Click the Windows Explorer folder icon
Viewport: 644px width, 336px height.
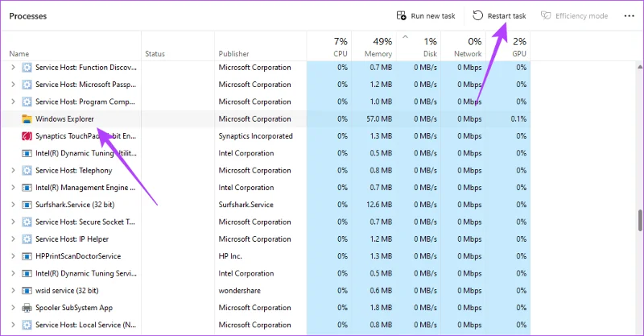click(27, 119)
